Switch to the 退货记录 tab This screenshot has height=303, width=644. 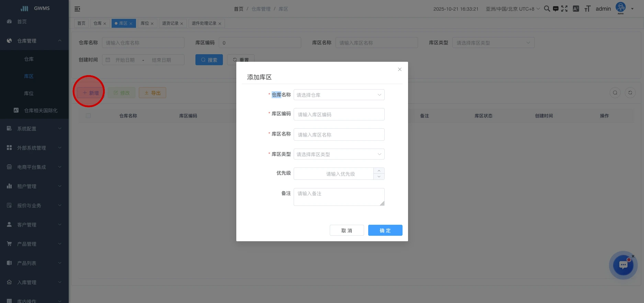coord(170,23)
